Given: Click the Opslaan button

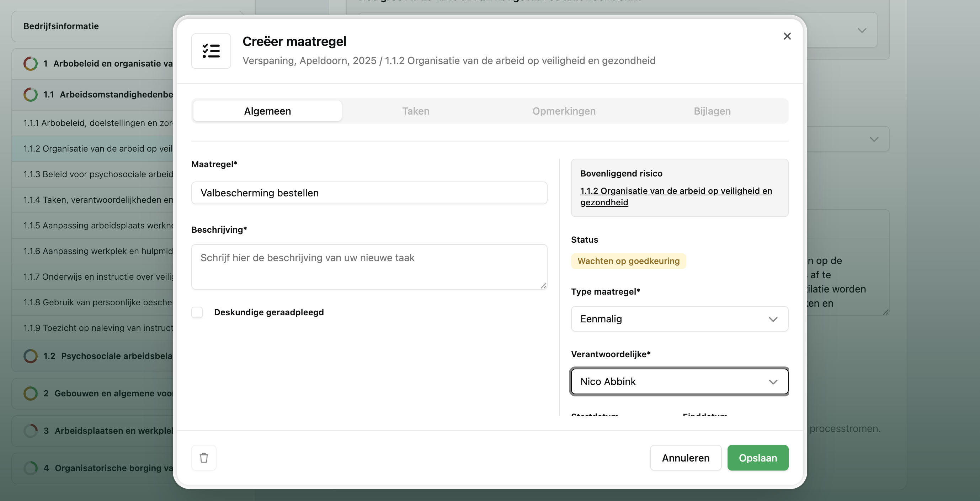Looking at the screenshot, I should coord(757,458).
